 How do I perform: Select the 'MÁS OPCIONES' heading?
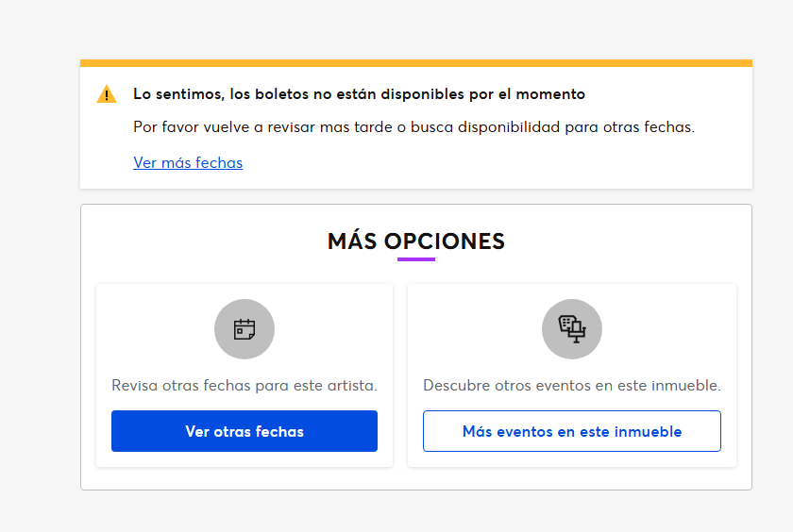point(415,241)
